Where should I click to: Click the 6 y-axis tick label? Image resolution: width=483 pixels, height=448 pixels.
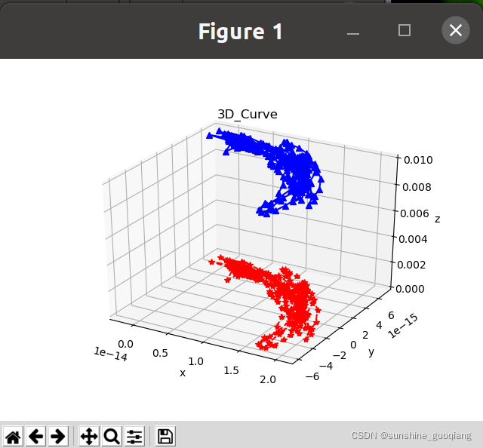point(391,315)
